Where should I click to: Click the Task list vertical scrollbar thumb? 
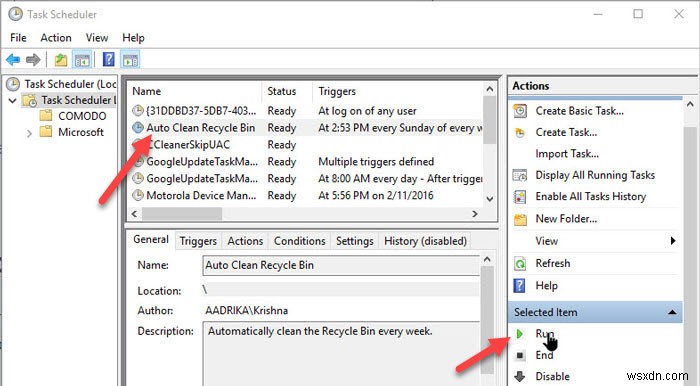[x=489, y=120]
